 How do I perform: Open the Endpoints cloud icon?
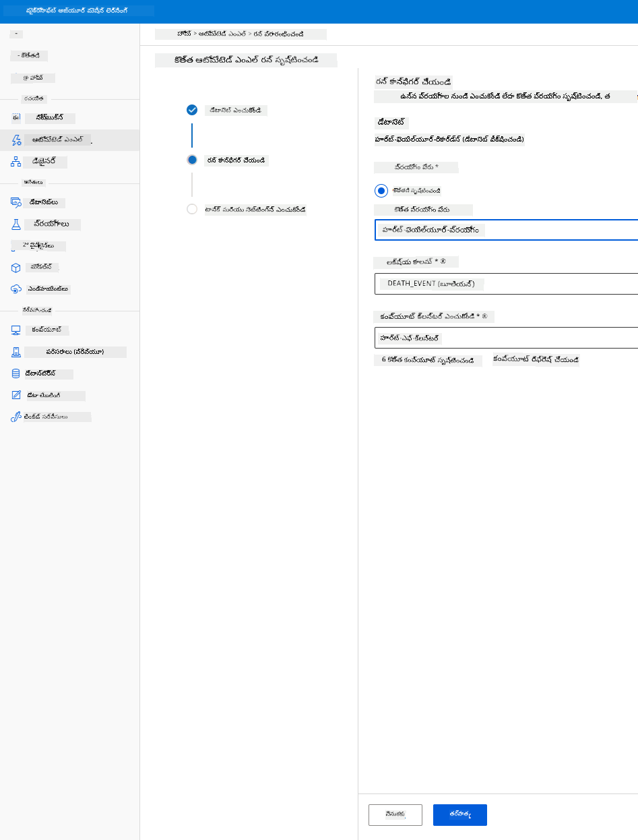pyautogui.click(x=16, y=289)
